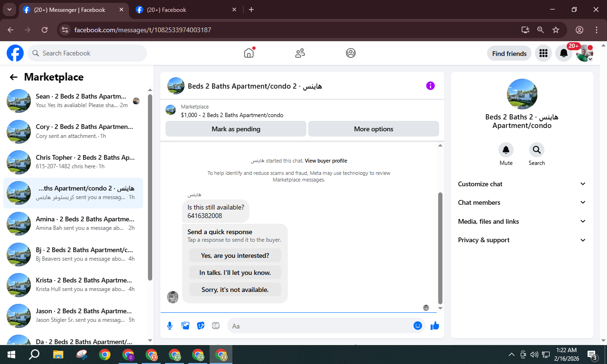Open the Chrome tab search dropdown arrow

9,9
